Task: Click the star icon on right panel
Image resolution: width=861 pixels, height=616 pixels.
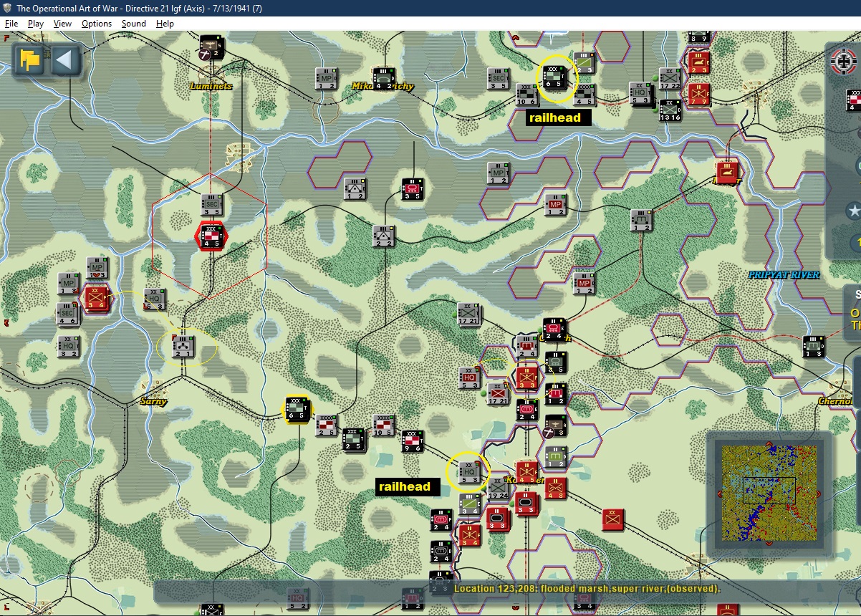Action: coord(853,211)
